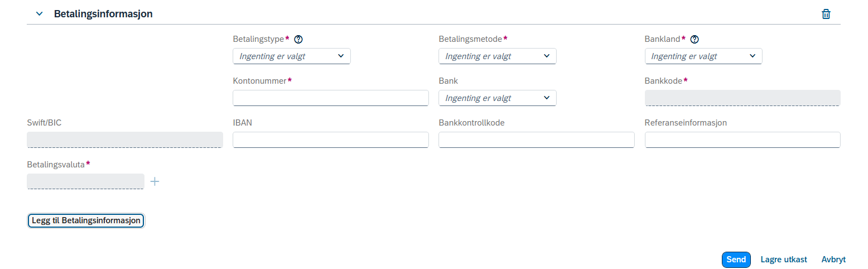
Task: Open the Bank dropdown
Action: coord(498,98)
